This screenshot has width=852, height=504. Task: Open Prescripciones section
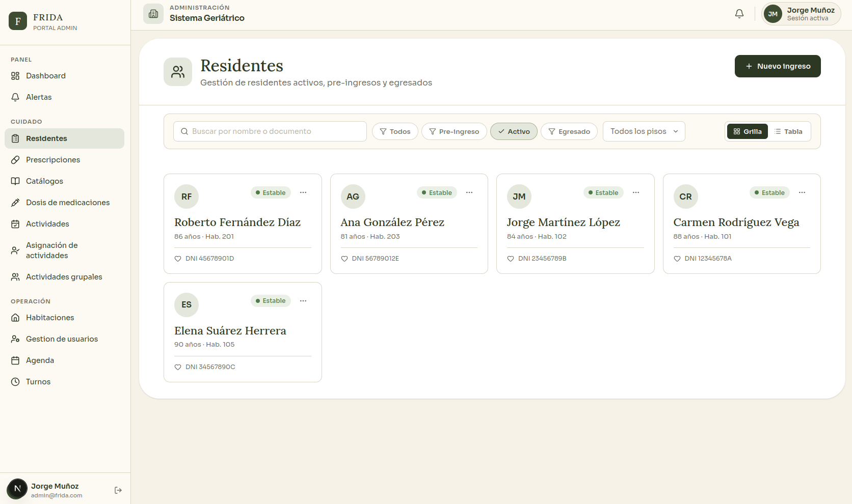point(64,160)
